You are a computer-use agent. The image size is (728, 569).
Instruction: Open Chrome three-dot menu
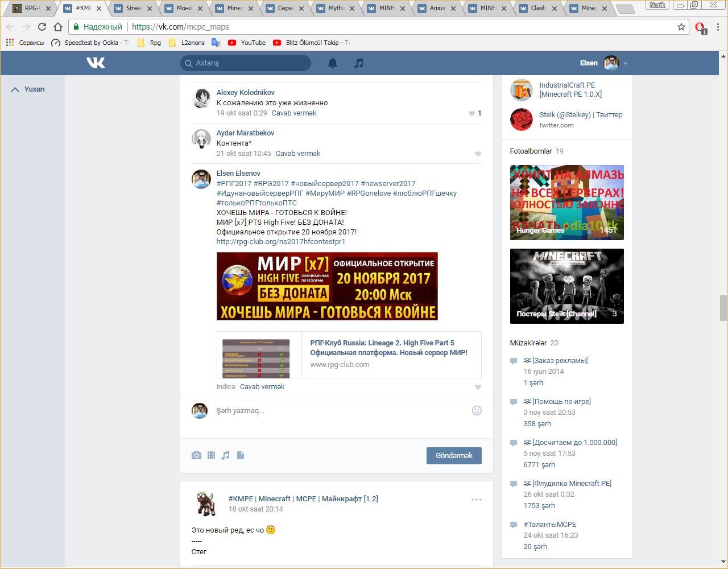point(718,27)
